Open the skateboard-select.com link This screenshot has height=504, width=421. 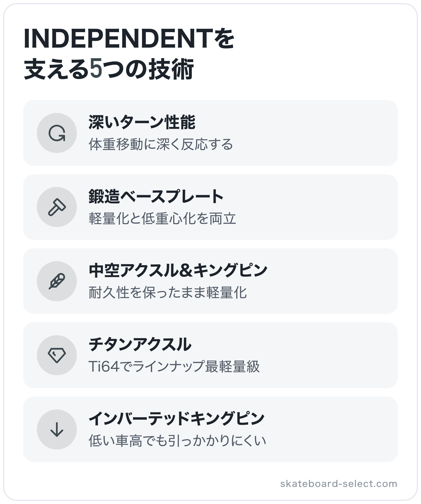[339, 483]
